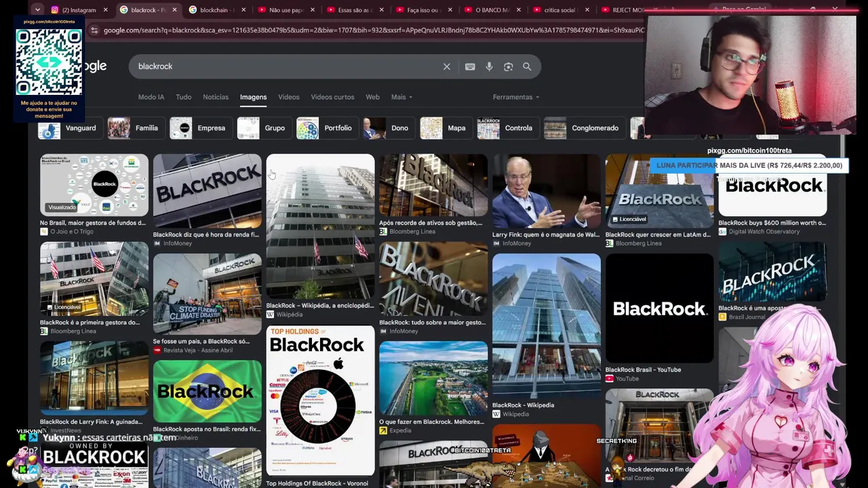Open search by image camera icon
868x488 pixels.
coord(508,66)
